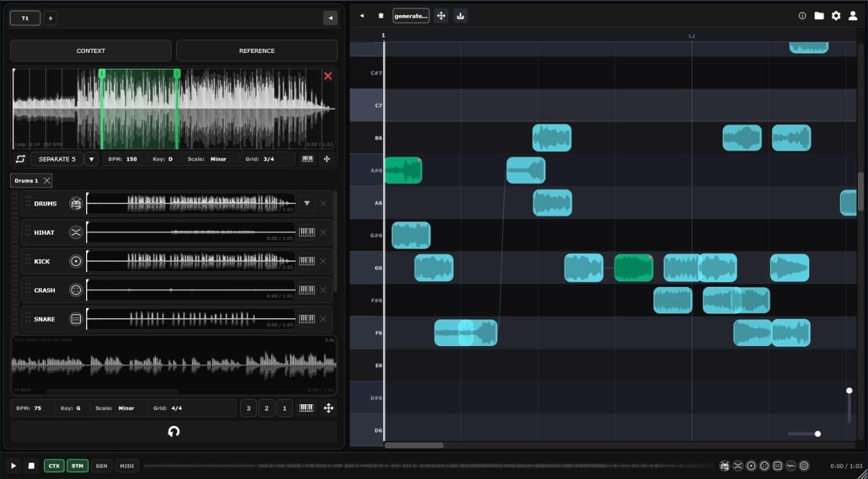Click the piano roll back arrow icon
Image resolution: width=868 pixels, height=479 pixels.
(x=361, y=15)
